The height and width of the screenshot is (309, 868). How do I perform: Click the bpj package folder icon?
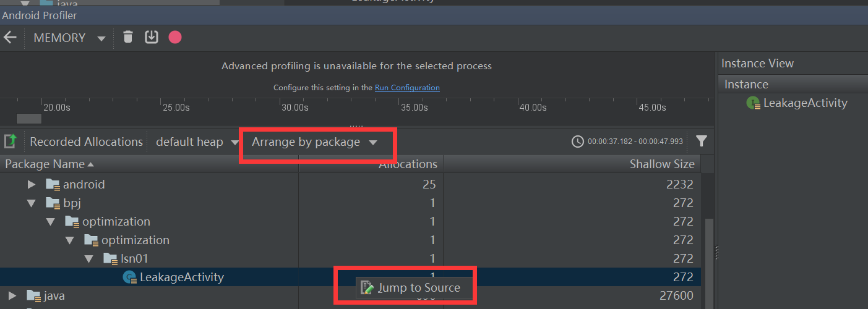(x=53, y=203)
